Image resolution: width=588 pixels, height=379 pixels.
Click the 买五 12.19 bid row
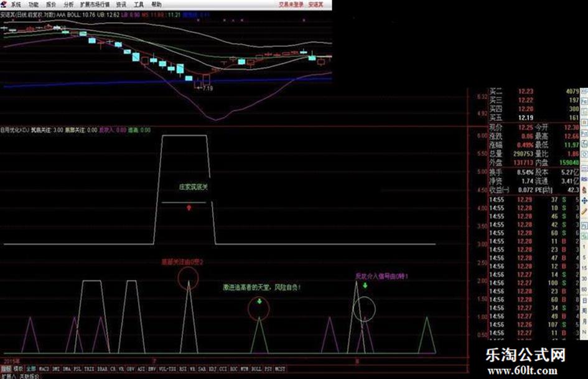[534, 118]
